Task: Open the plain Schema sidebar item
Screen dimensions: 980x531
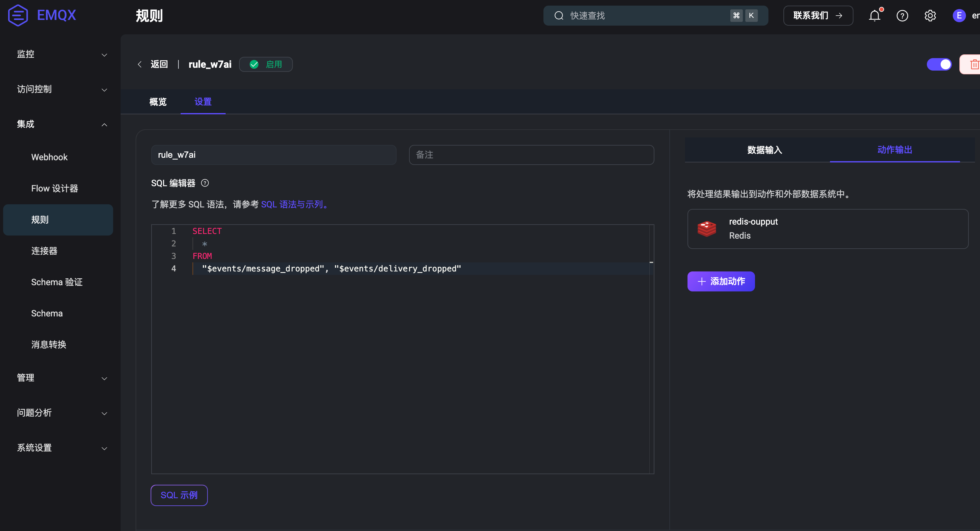Action: coord(58,313)
